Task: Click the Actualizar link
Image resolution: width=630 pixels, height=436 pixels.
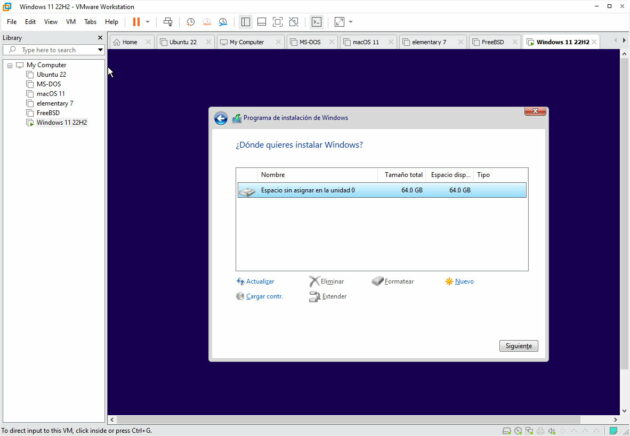Action: pos(256,281)
